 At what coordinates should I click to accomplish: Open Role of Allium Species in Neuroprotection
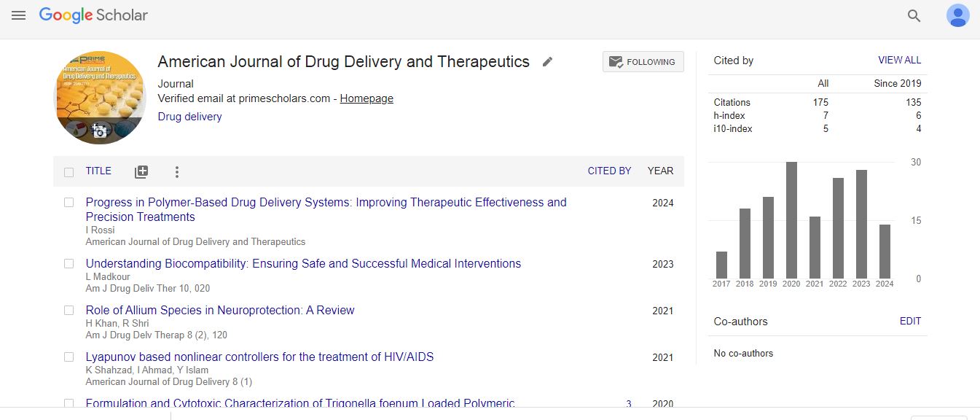pos(220,311)
